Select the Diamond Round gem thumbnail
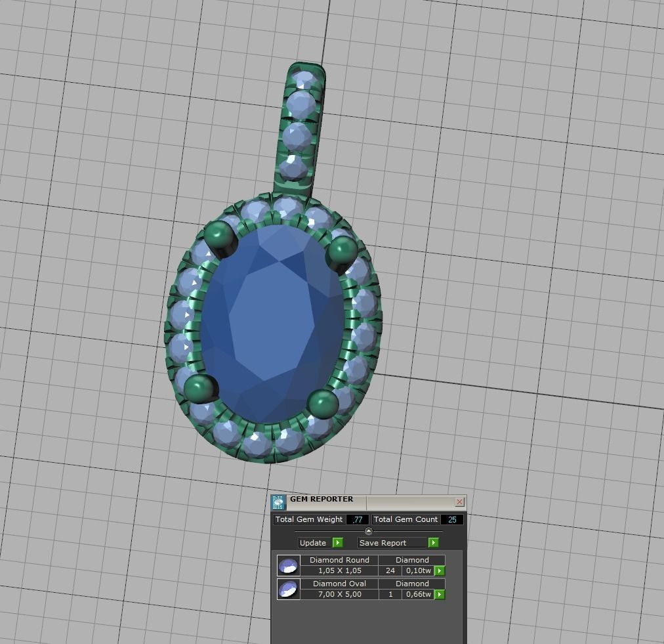The image size is (664, 644). point(289,565)
